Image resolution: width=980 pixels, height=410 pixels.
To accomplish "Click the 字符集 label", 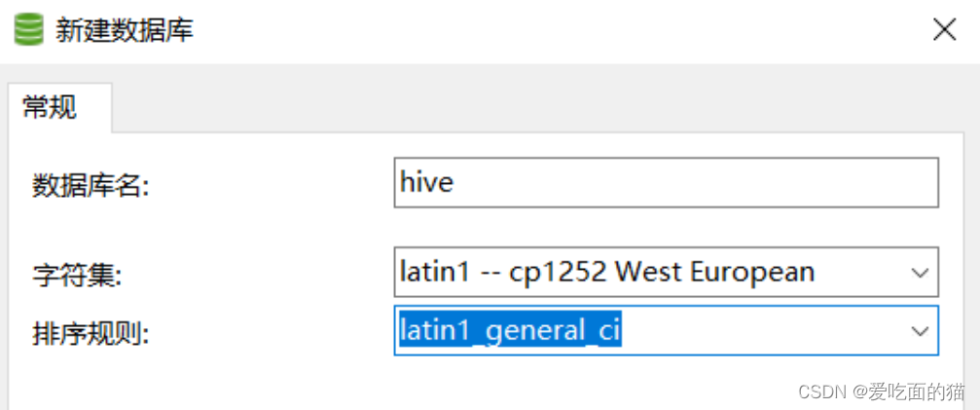I will click(x=77, y=274).
